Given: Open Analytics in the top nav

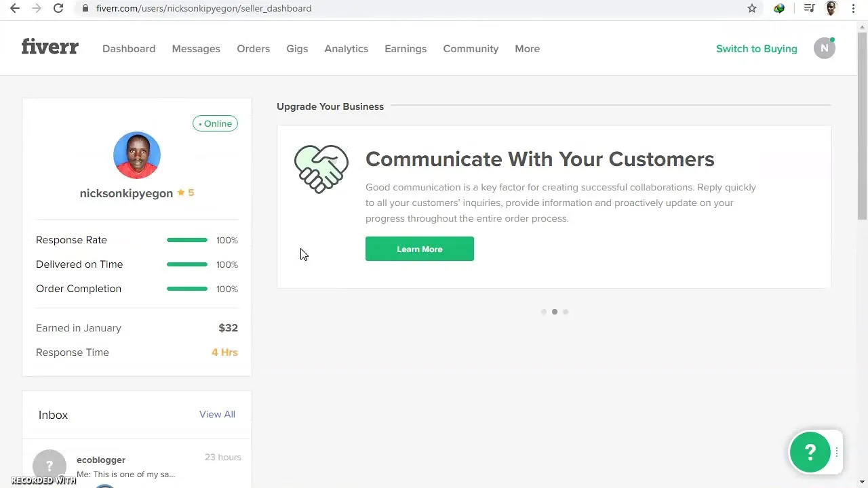Looking at the screenshot, I should 346,49.
